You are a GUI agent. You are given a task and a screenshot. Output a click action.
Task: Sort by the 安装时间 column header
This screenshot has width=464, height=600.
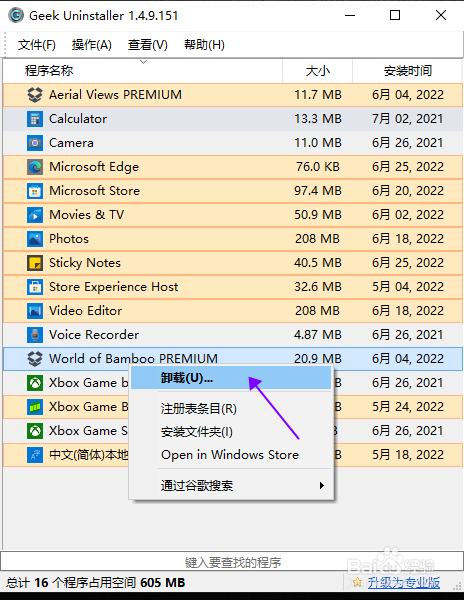407,71
